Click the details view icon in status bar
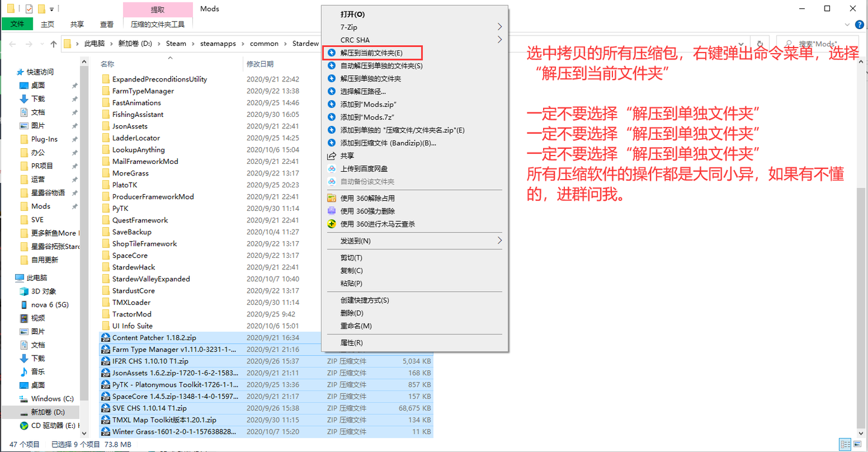The width and height of the screenshot is (868, 452). pos(845,445)
